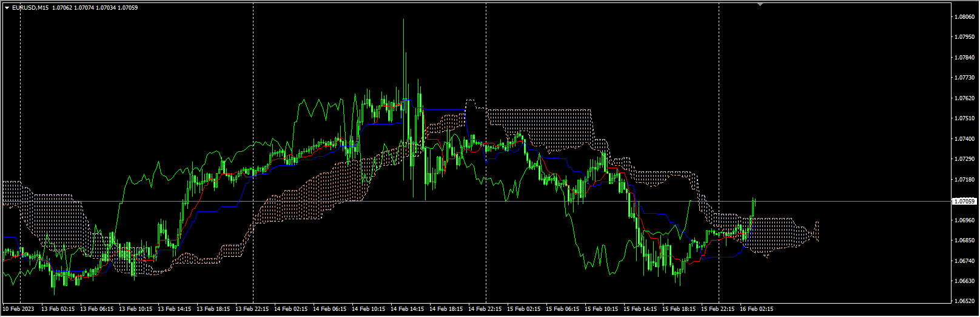980x317 pixels.
Task: Click the 14 Feb 22:15 time label
Action: 485,309
